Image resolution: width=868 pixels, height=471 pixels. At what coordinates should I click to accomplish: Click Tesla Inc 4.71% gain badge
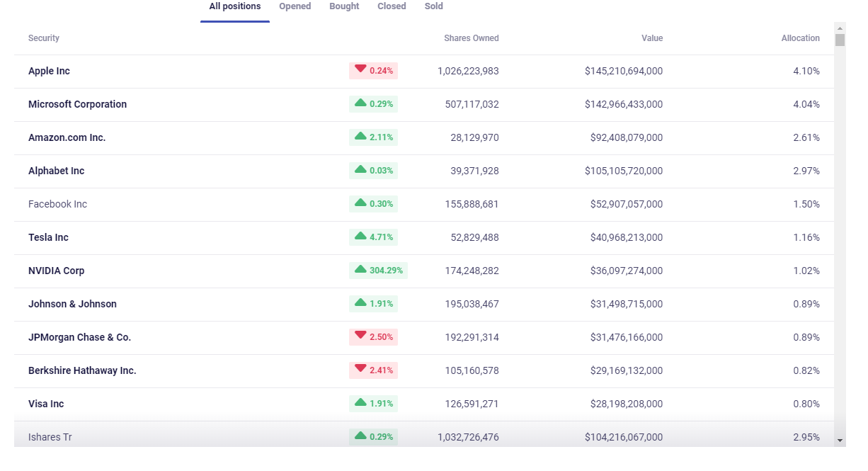click(x=373, y=237)
